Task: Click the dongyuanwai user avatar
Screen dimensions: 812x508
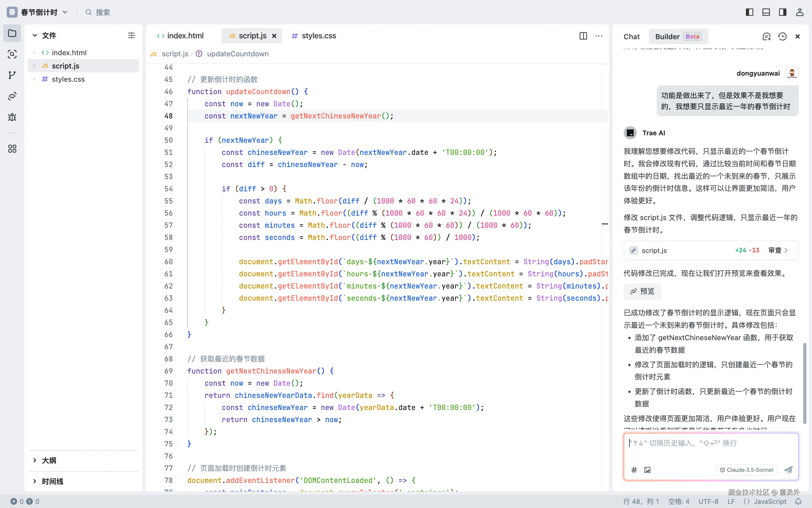Action: (792, 73)
